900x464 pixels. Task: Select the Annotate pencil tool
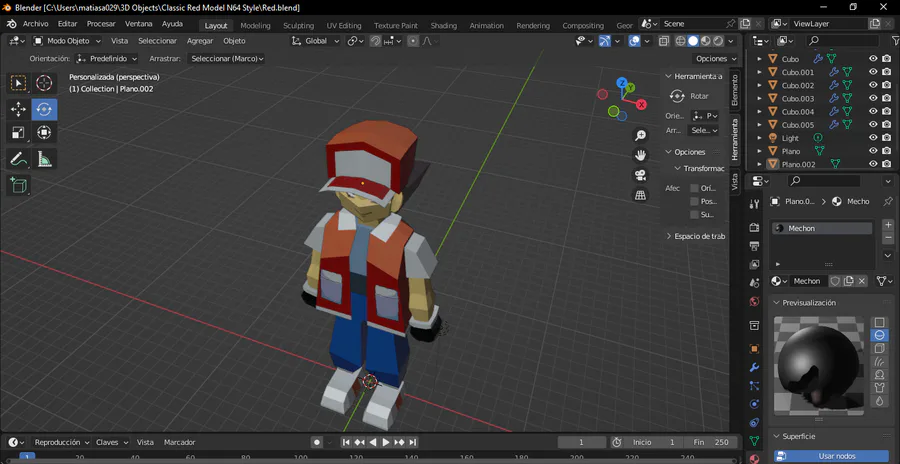tap(19, 159)
